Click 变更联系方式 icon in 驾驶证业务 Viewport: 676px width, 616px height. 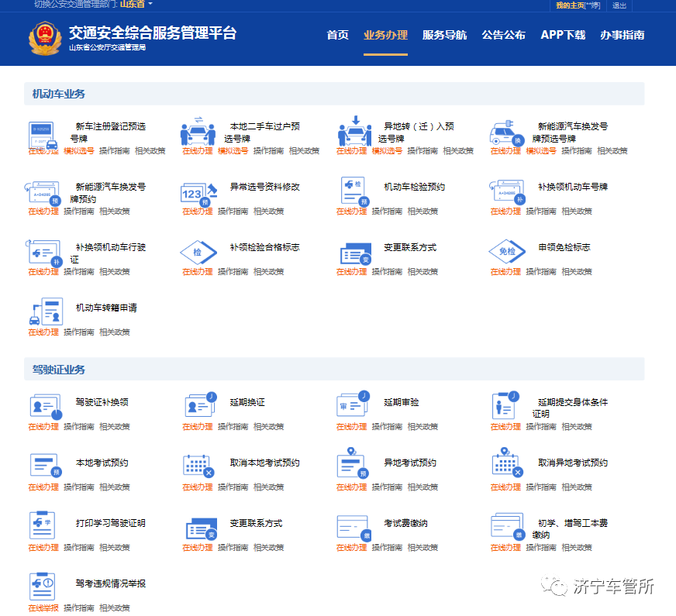[202, 529]
